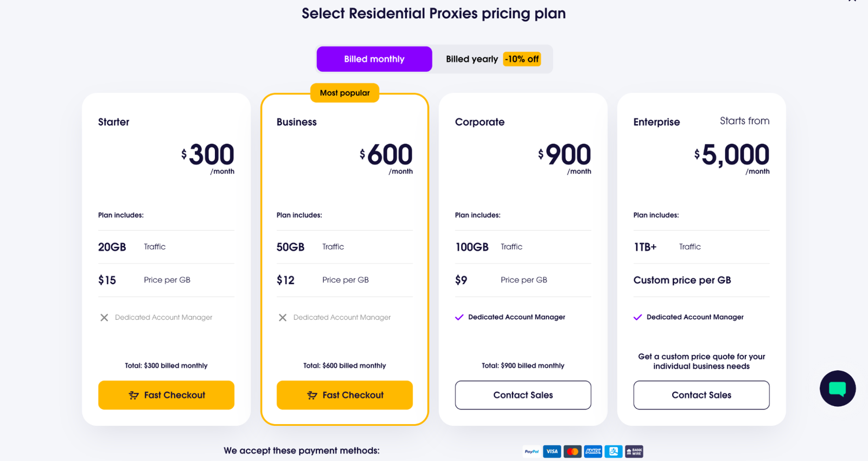
Task: Click the X mark beside Starter Dedicated Account Manager
Action: (104, 318)
